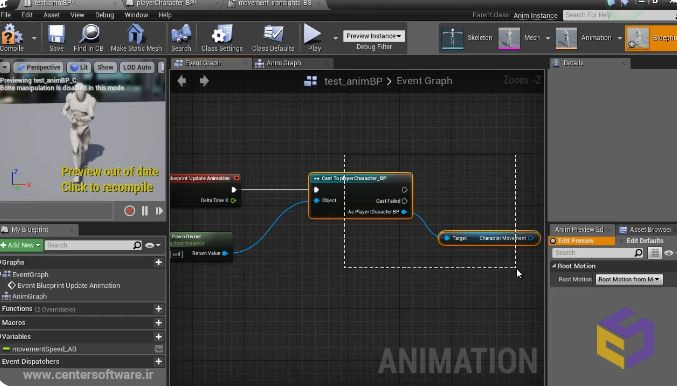Click search magnifier in My Blueprint
Viewport: 677px width, 386px height.
tap(137, 245)
